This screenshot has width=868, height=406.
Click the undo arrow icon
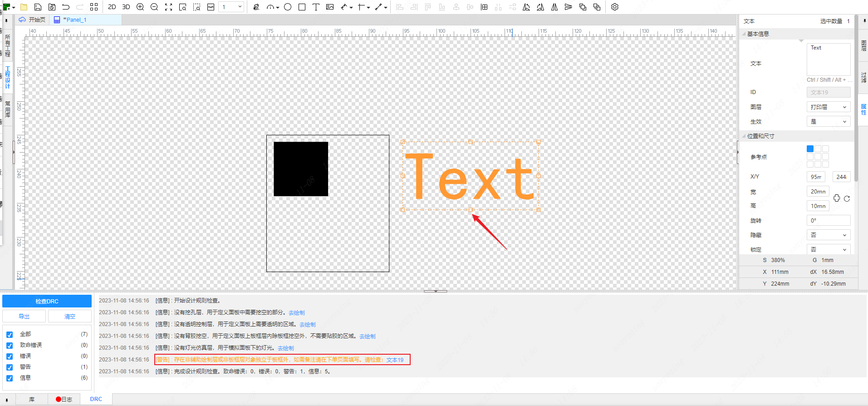pyautogui.click(x=66, y=7)
